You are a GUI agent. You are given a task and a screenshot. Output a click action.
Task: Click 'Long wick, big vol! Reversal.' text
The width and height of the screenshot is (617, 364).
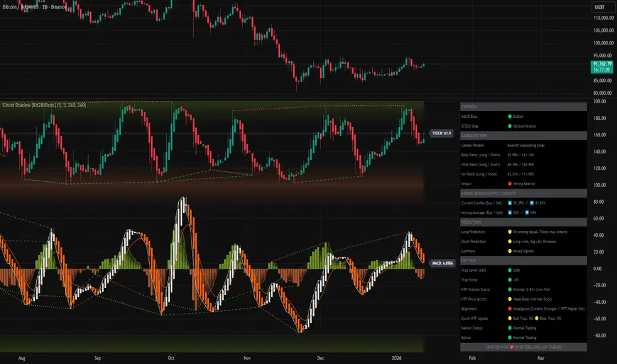click(x=534, y=241)
